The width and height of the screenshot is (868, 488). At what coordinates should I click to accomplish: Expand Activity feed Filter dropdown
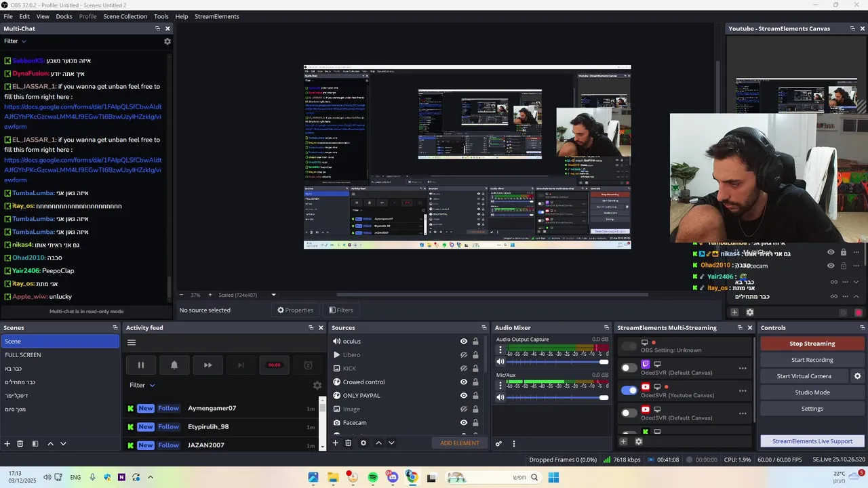click(x=142, y=385)
